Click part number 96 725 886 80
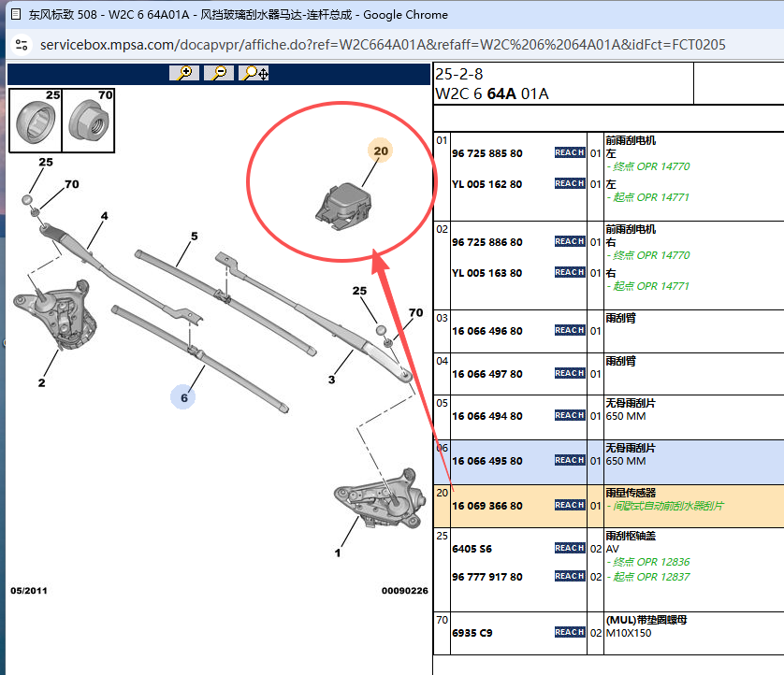Image resolution: width=784 pixels, height=675 pixels. click(x=486, y=242)
